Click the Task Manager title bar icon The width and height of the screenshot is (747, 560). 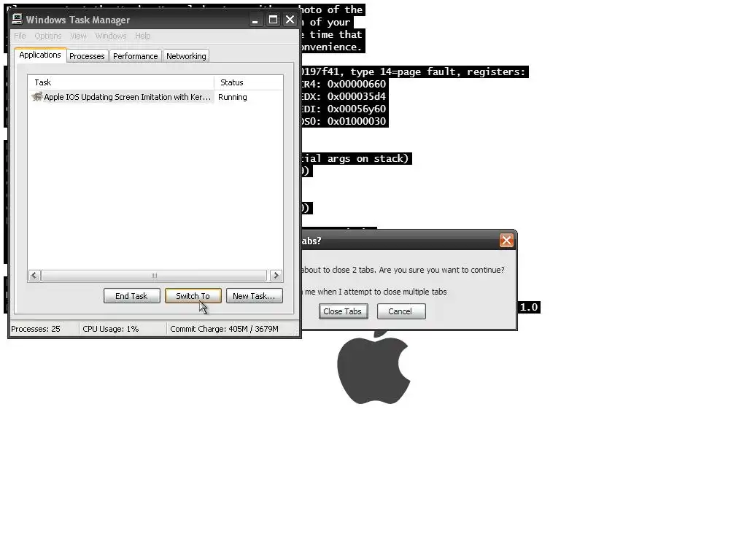pyautogui.click(x=18, y=19)
